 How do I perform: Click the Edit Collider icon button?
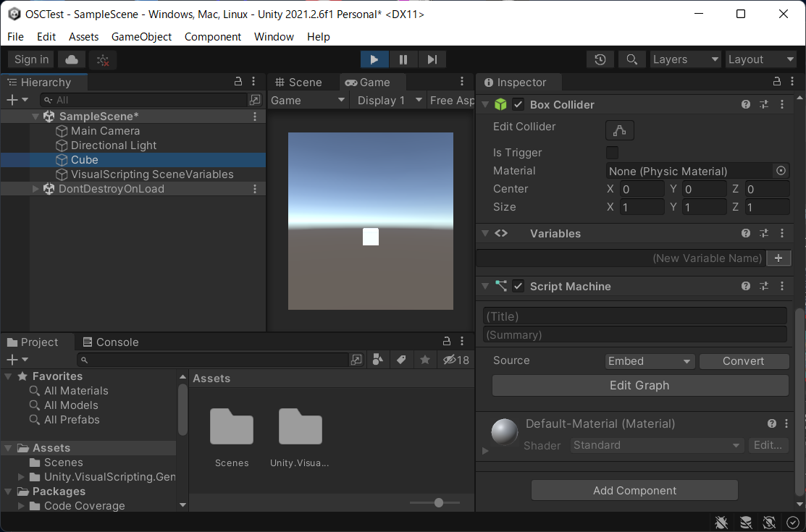[619, 130]
